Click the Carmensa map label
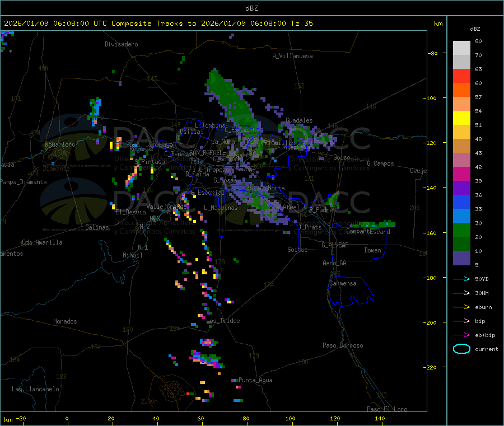The image size is (504, 426). [343, 283]
